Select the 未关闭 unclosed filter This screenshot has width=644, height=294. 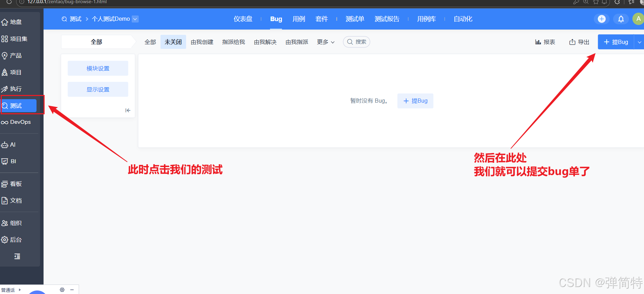pos(173,42)
